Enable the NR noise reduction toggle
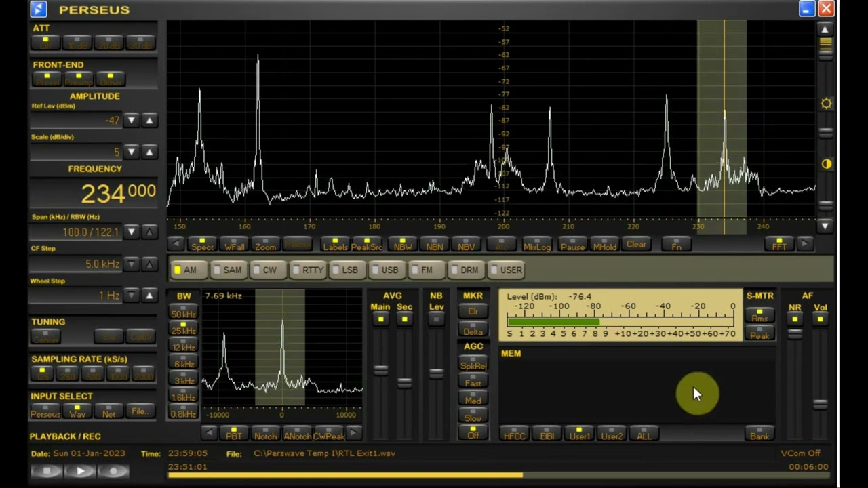This screenshot has width=868, height=488. [x=795, y=319]
